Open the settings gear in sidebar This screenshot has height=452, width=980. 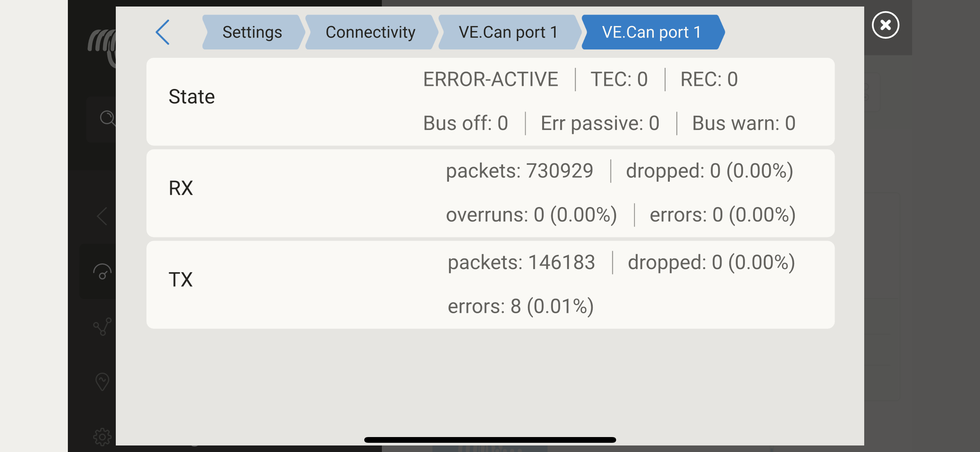click(x=102, y=437)
